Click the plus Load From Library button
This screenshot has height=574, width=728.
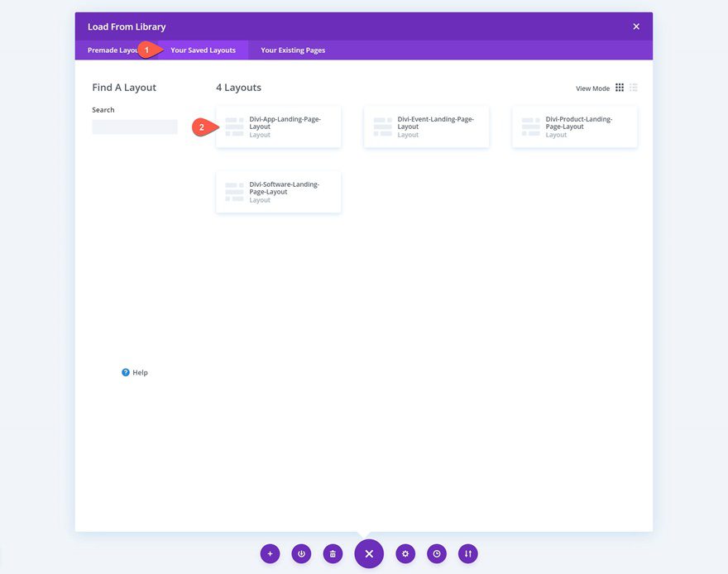pos(270,553)
